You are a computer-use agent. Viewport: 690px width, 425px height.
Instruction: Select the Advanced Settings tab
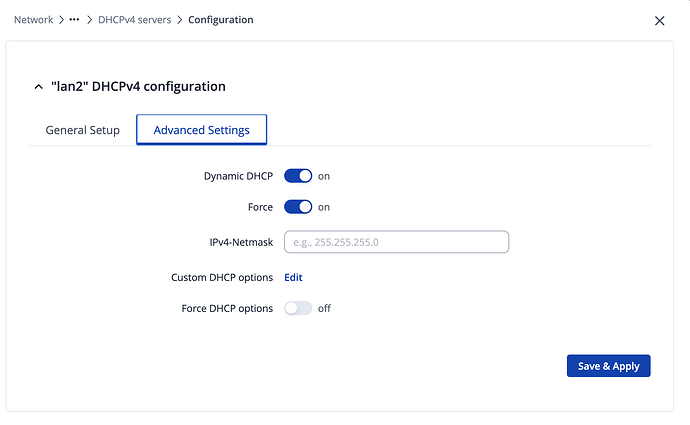click(201, 131)
